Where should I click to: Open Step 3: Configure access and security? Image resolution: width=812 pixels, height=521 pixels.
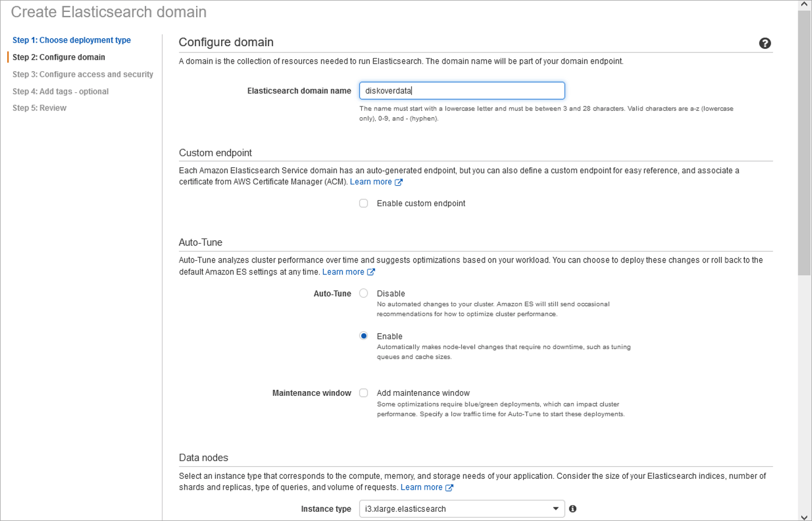tap(83, 74)
